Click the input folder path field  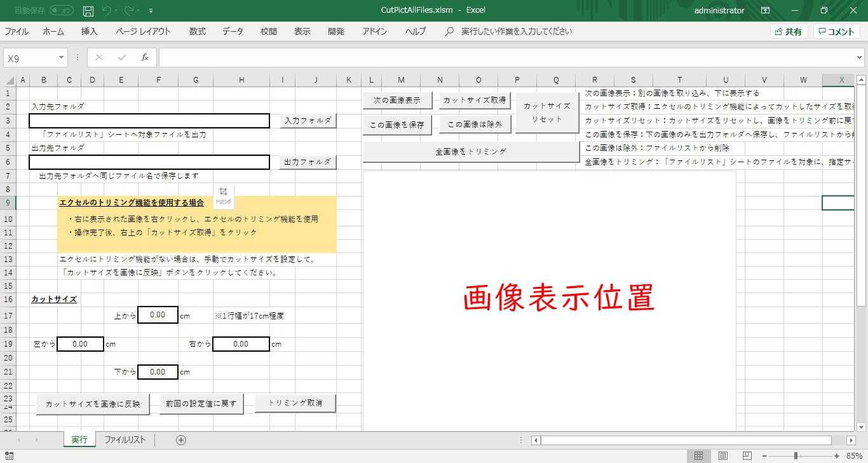coord(149,121)
